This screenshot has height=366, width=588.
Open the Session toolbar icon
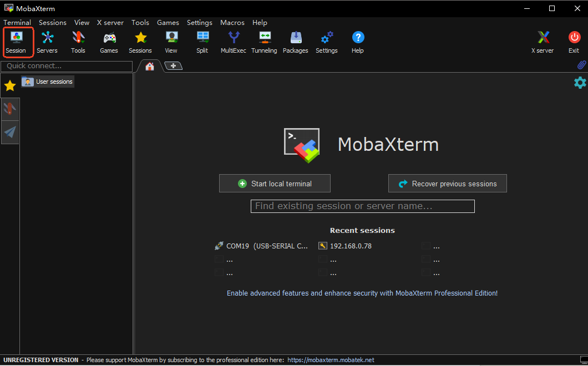(16, 42)
